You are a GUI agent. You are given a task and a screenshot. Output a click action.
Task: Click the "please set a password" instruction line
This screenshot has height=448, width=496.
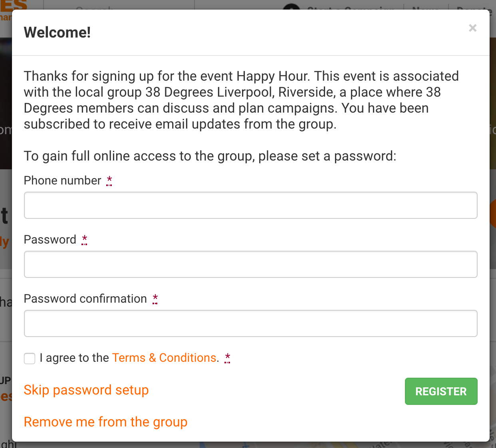(210, 156)
